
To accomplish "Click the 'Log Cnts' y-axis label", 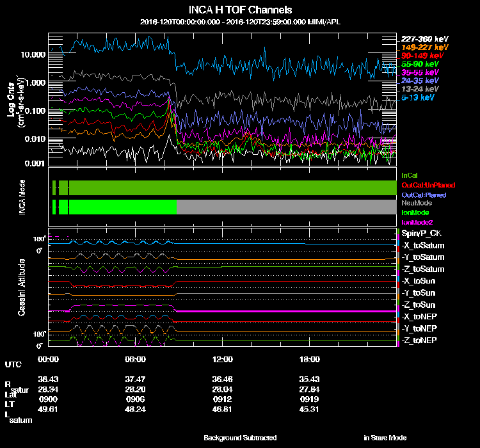I will click(x=11, y=100).
